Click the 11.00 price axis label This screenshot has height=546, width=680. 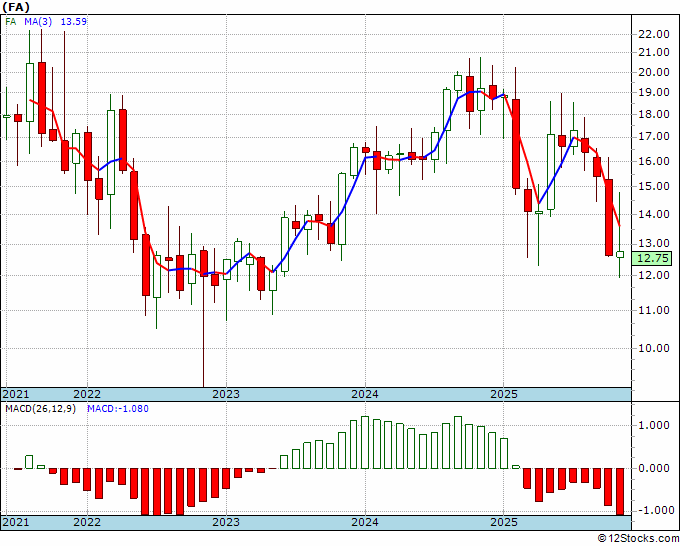point(653,310)
